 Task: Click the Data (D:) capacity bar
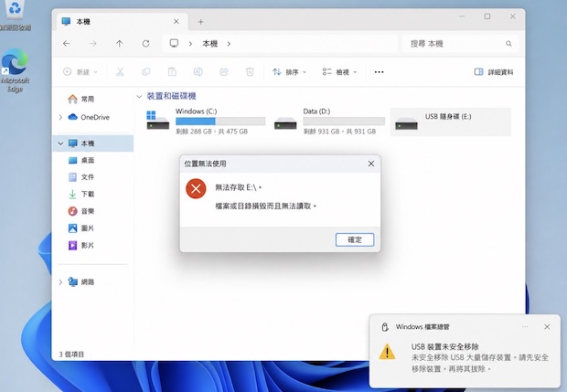pos(344,121)
